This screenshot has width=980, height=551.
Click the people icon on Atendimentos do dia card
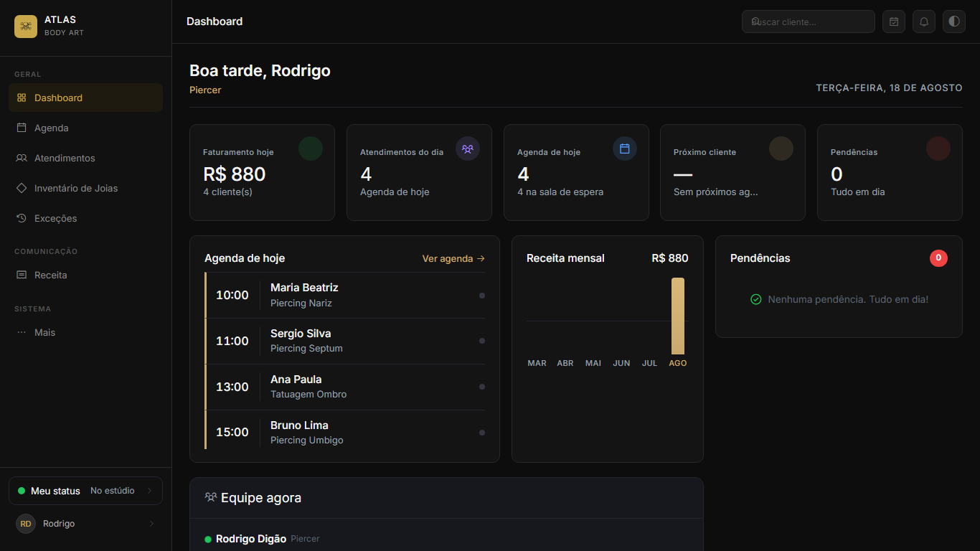click(468, 149)
